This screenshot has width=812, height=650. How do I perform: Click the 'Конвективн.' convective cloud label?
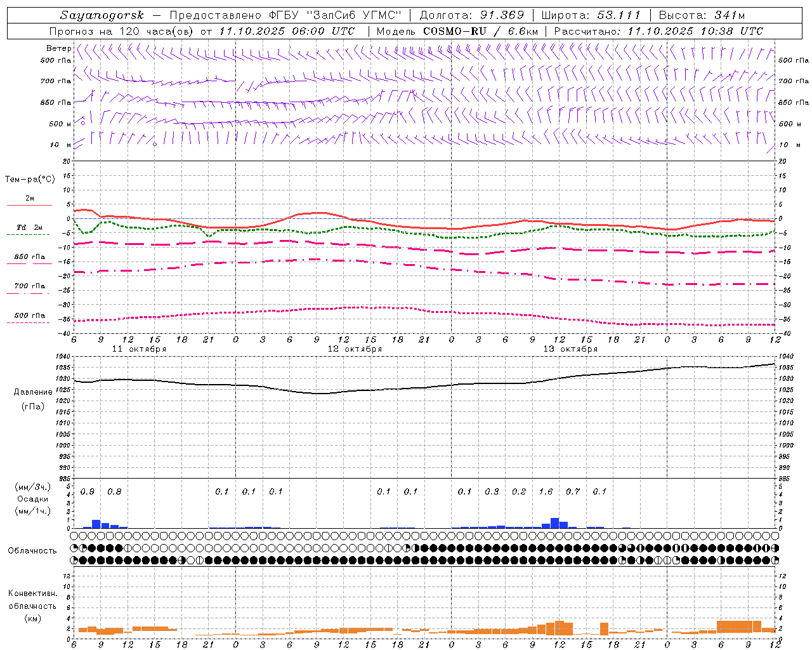point(32,594)
